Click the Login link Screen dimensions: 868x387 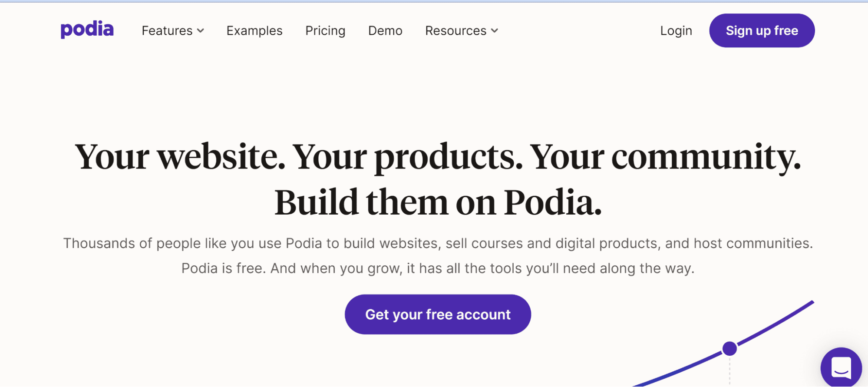(x=676, y=31)
